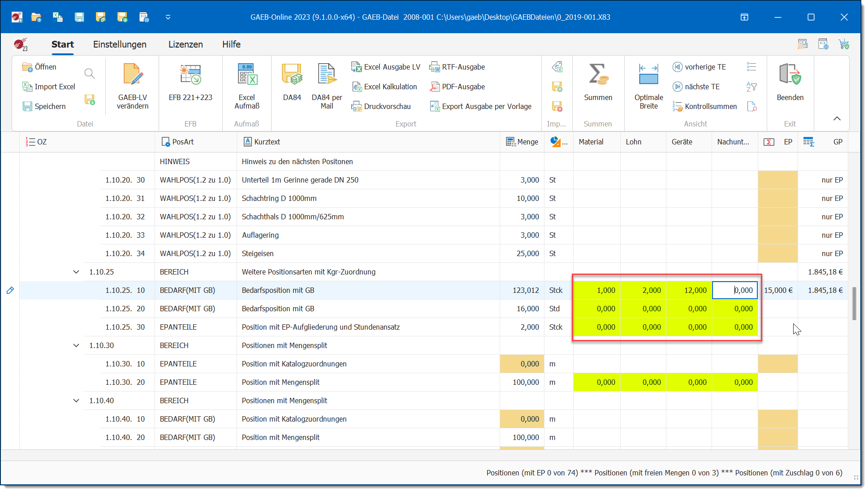The height and width of the screenshot is (492, 868).
Task: Open EFB 221+223 tool
Action: point(190,75)
